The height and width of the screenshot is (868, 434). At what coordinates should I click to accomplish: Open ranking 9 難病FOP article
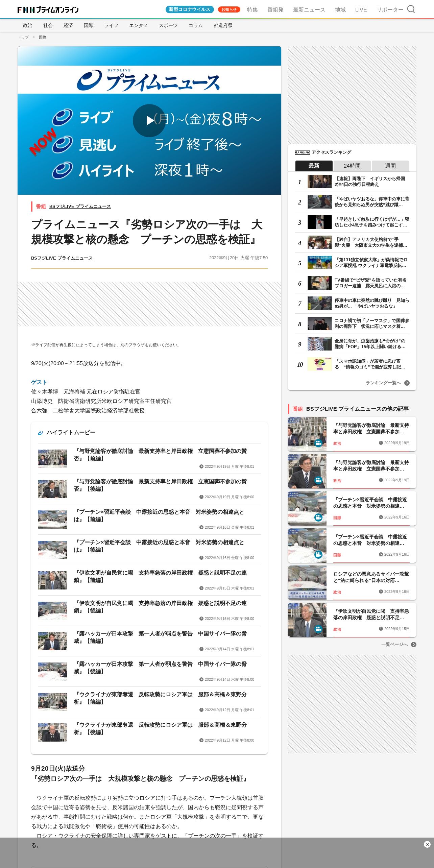pyautogui.click(x=352, y=344)
